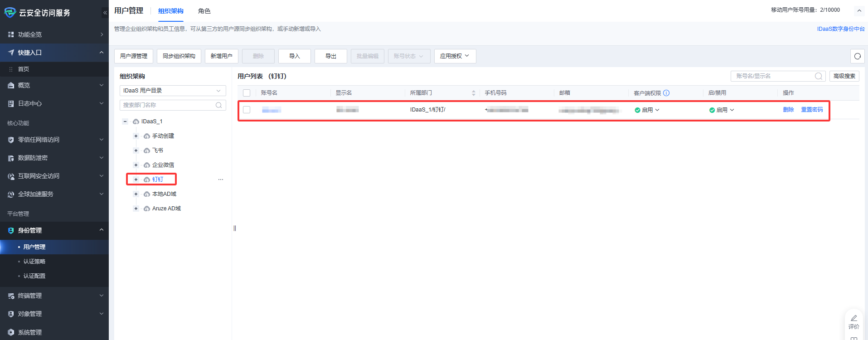Open 启/禁用 status dropdown for the user
The height and width of the screenshot is (340, 868).
722,110
